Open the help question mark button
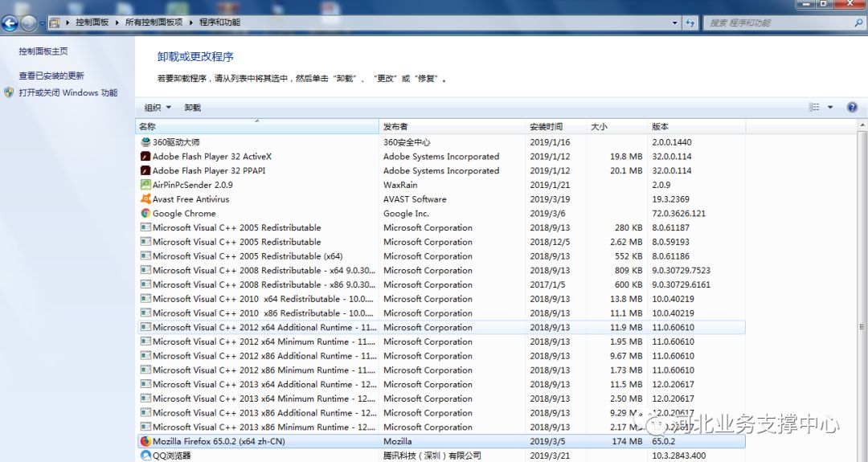Image resolution: width=868 pixels, height=462 pixels. click(x=852, y=108)
